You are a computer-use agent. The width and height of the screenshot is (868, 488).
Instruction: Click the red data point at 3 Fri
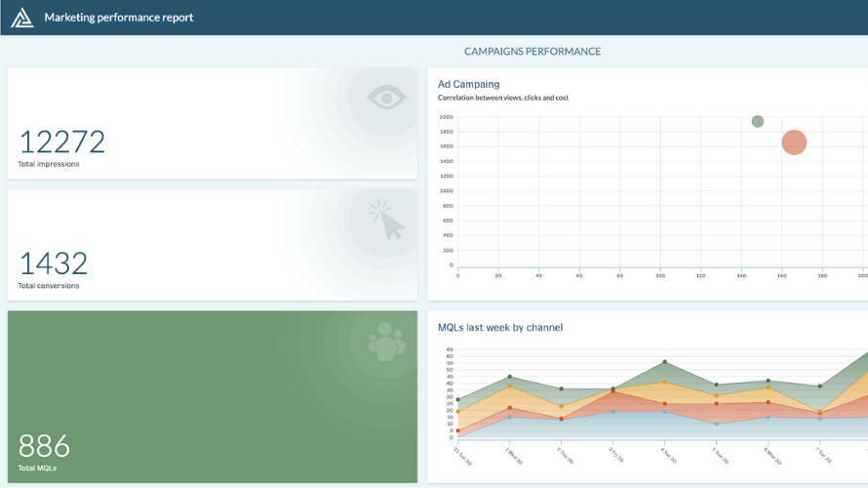tap(612, 392)
